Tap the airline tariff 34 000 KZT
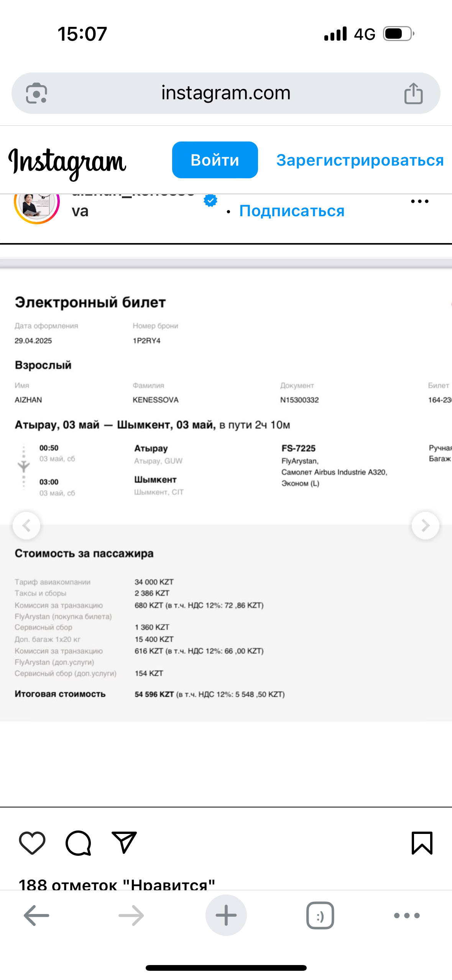 coord(154,582)
